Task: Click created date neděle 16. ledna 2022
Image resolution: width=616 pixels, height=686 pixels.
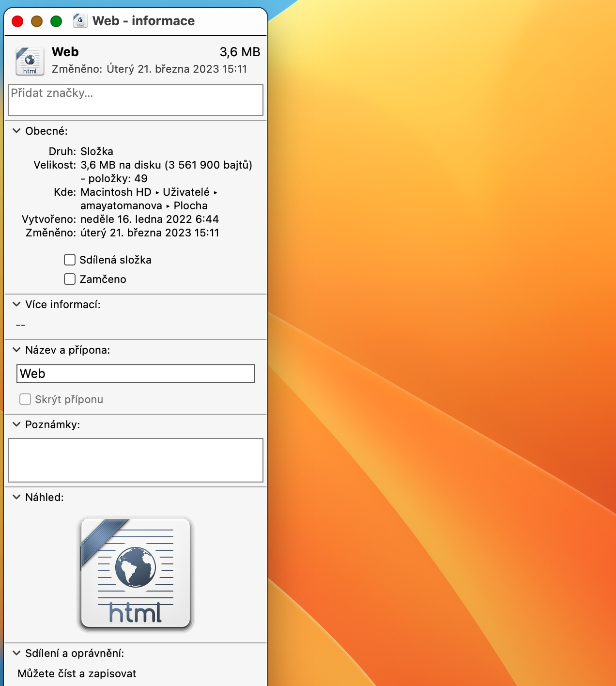Action: tap(150, 219)
